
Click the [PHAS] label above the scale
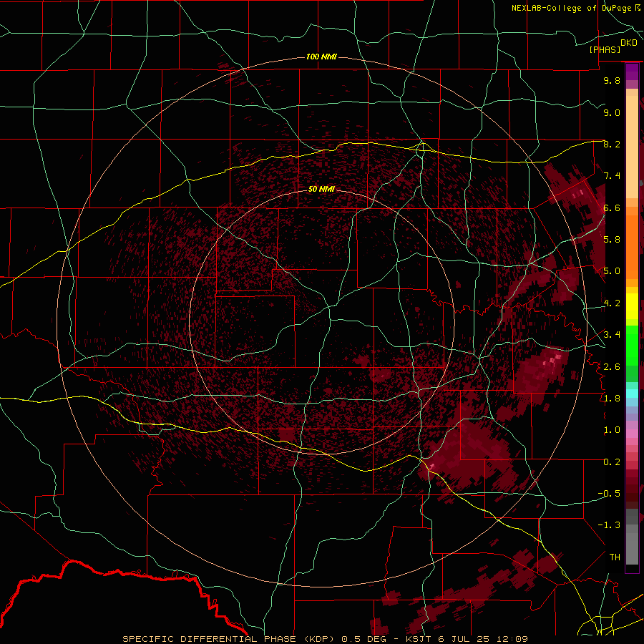point(605,49)
